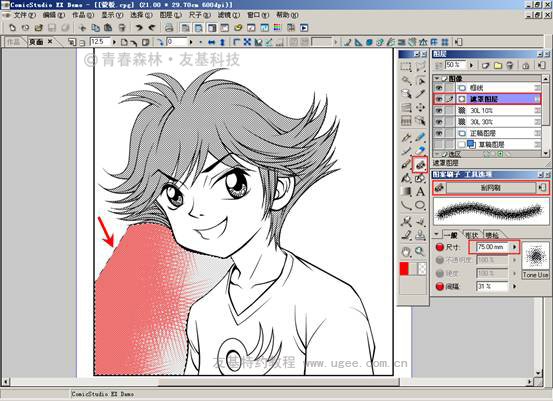Click the RGB color bars toolbar icon
The image size is (553, 401).
pos(278,28)
